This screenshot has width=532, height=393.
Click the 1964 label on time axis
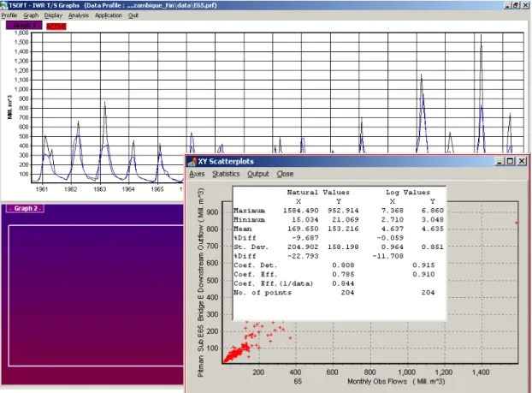pyautogui.click(x=128, y=189)
